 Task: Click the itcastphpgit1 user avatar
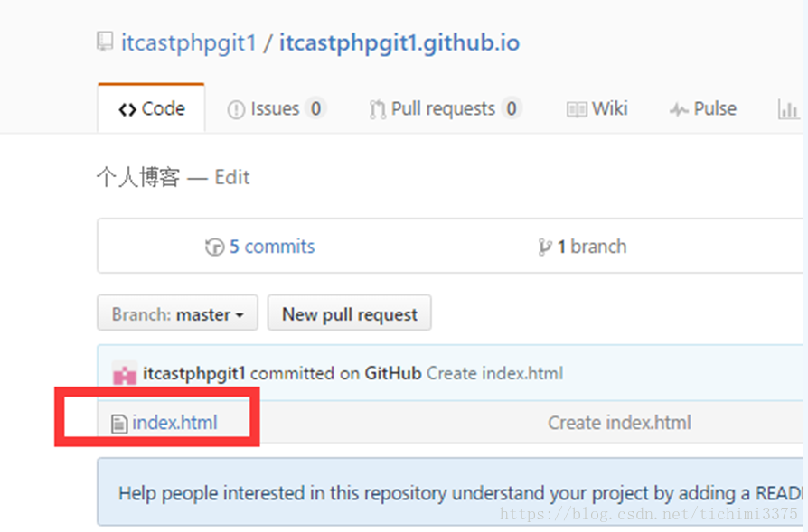point(124,373)
